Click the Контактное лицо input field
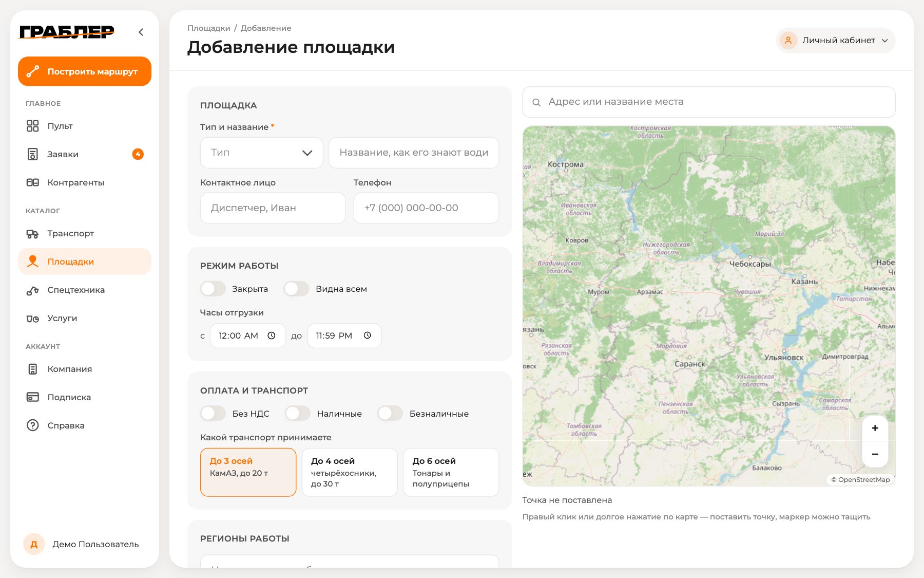 [273, 208]
